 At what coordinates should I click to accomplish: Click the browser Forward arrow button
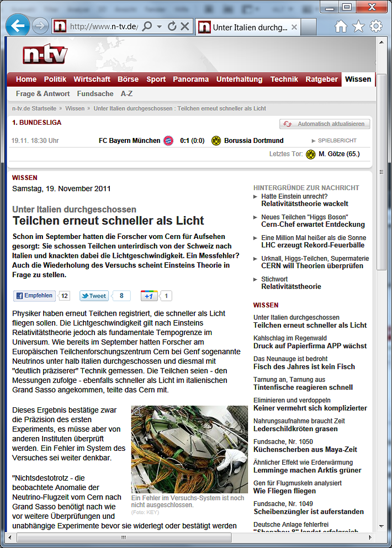[x=40, y=26]
